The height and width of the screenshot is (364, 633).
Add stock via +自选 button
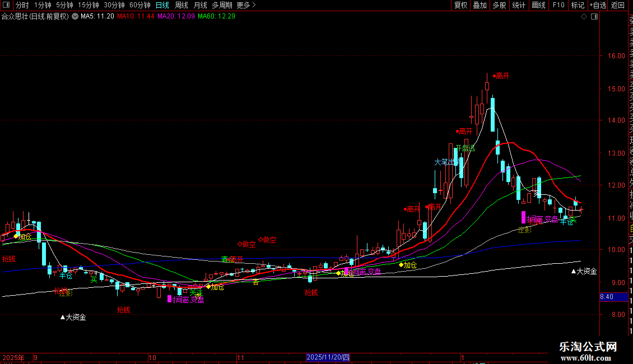[x=598, y=5]
